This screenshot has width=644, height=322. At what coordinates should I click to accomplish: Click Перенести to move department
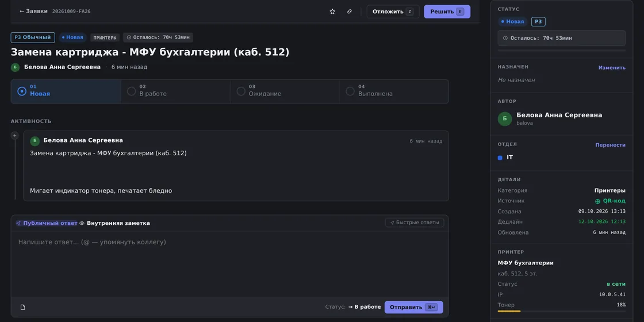[x=610, y=145]
